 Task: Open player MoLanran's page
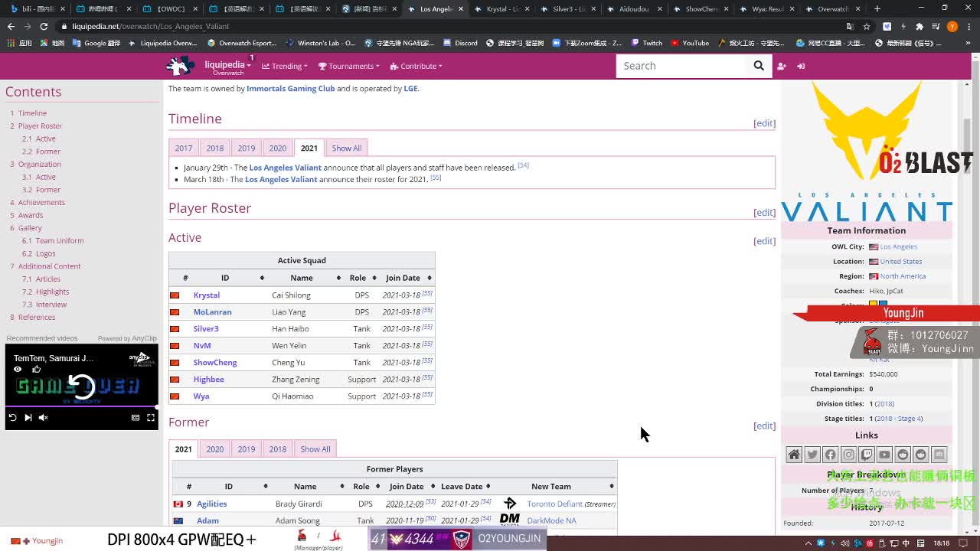click(x=212, y=311)
